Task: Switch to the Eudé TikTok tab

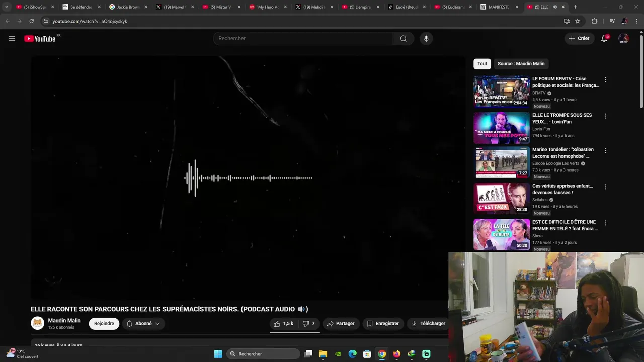Action: coord(407,7)
